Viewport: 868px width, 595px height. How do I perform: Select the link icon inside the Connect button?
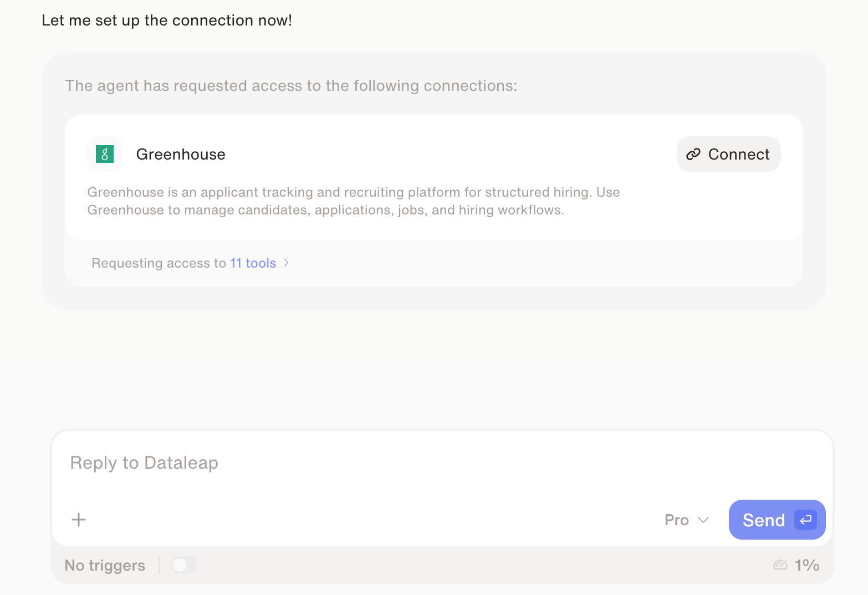tap(693, 154)
